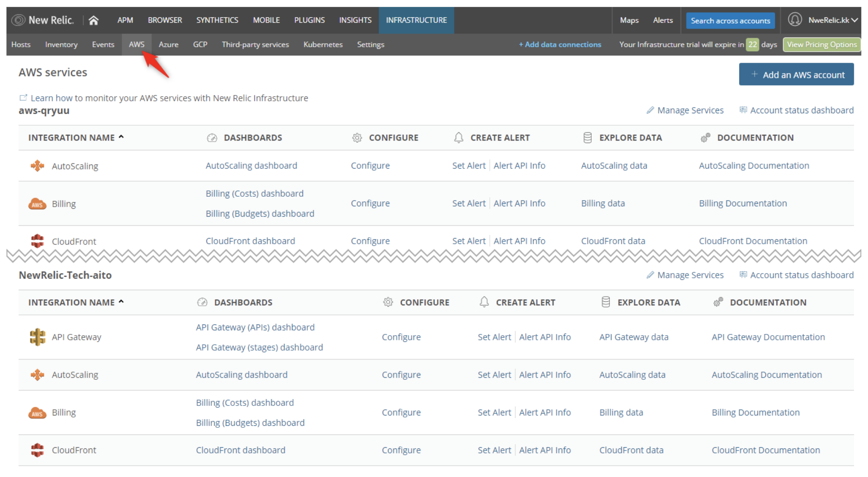Click the bell icon in aws-qryuu Create Alert header
Screen dimensions: 868x477
tap(458, 138)
